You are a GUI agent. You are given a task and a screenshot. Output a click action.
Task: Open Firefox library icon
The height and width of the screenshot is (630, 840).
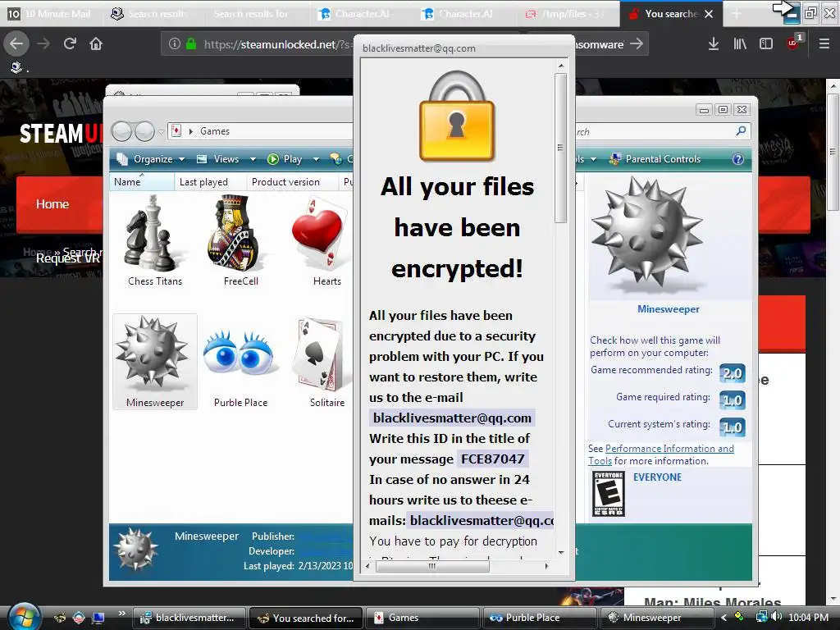click(x=740, y=43)
